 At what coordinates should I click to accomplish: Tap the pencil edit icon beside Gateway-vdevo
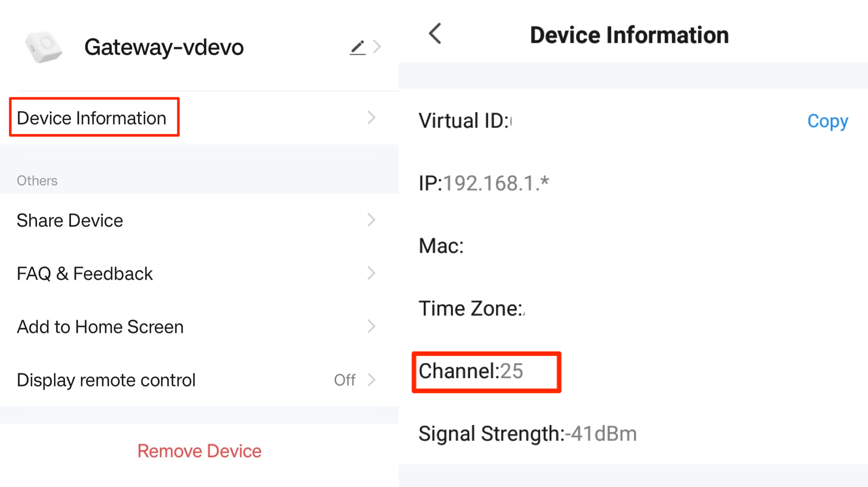[358, 47]
